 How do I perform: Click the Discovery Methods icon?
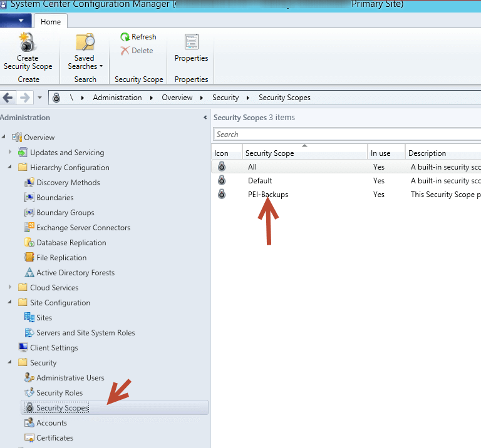point(29,182)
